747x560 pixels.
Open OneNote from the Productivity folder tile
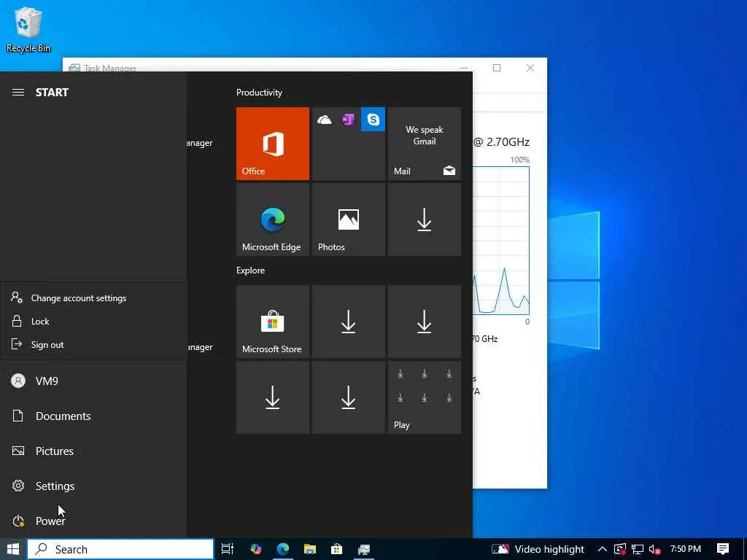349,120
